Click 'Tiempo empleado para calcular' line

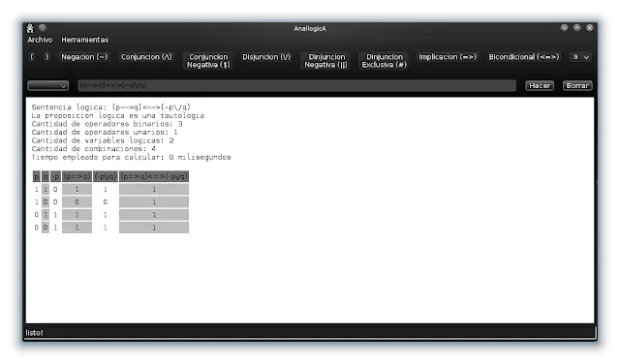click(x=132, y=157)
